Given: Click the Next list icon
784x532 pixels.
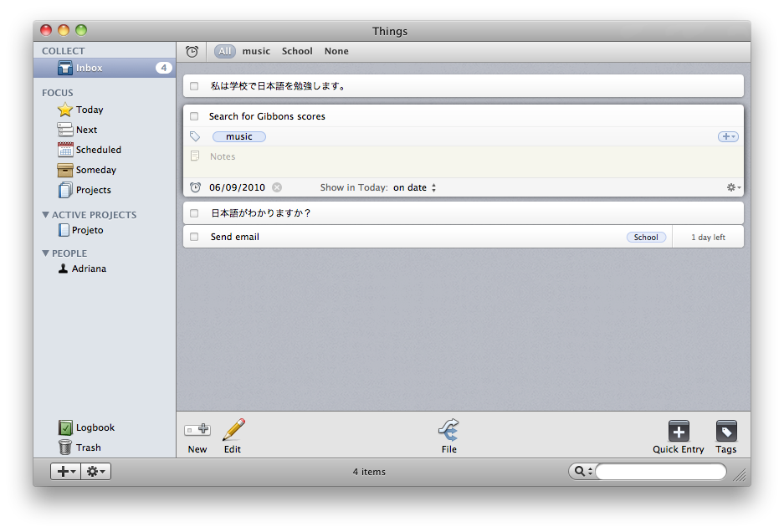Looking at the screenshot, I should coord(65,130).
